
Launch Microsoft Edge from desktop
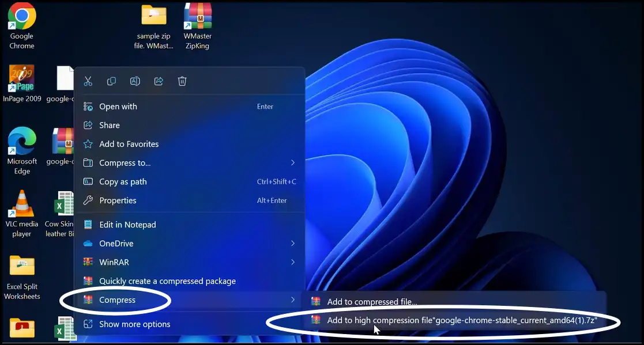point(22,151)
